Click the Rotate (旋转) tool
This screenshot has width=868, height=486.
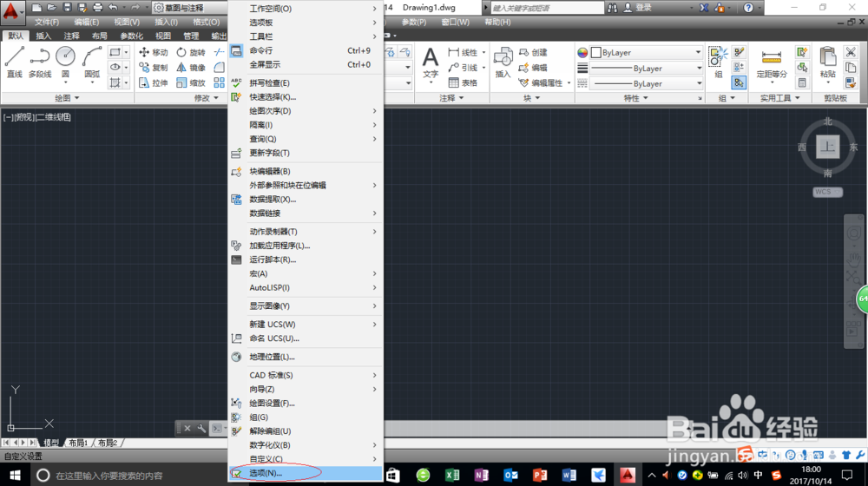tap(191, 52)
